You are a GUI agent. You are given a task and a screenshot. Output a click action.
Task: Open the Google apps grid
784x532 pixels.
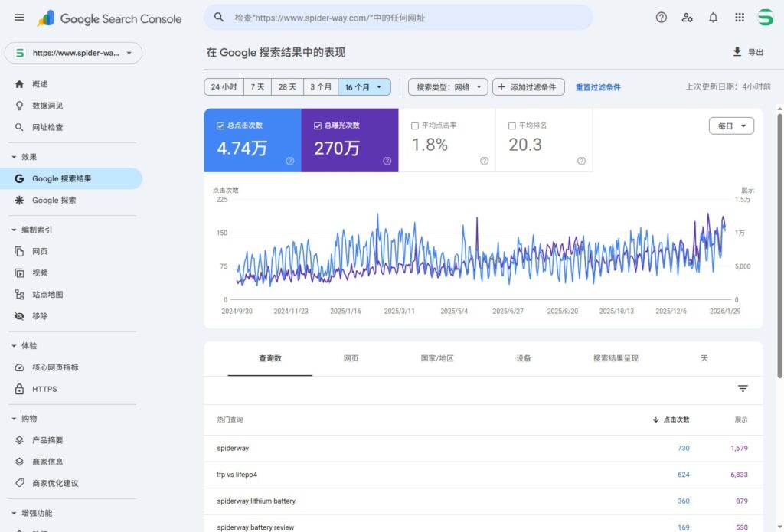739,18
